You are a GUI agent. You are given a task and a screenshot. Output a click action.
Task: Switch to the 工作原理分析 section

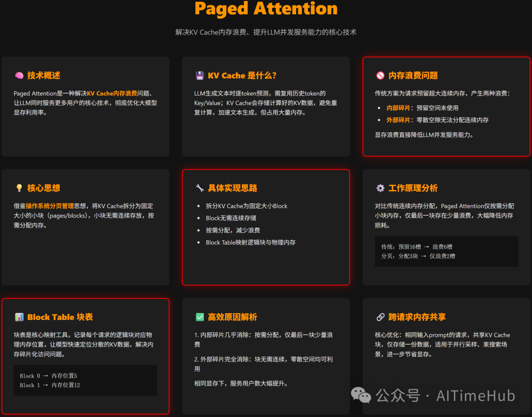point(413,188)
